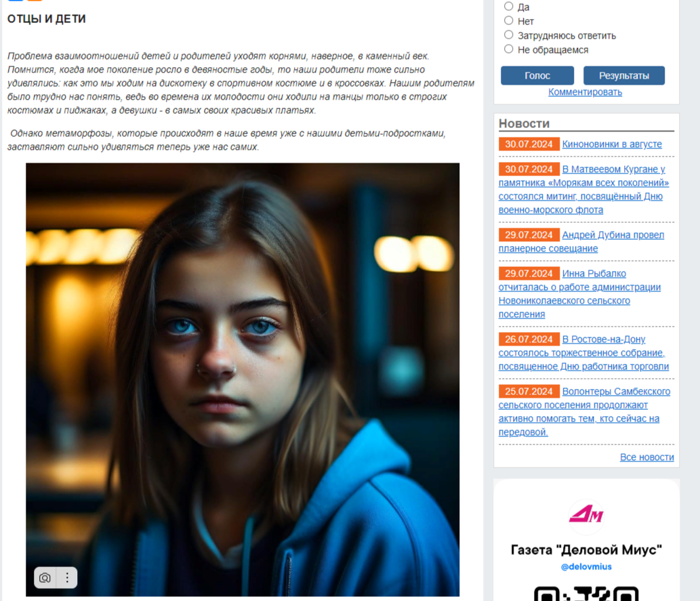Open news 'Киноновинки в августе'
This screenshot has height=601, width=700.
pos(612,144)
